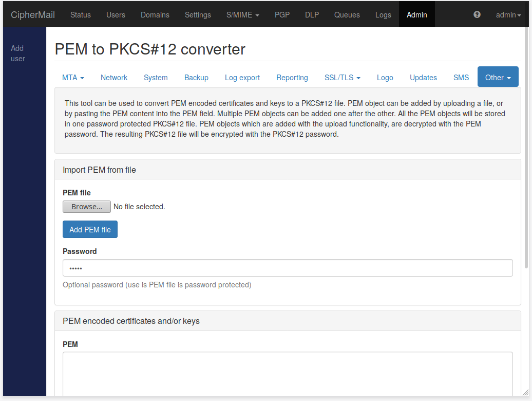The image size is (532, 401).
Task: Open the top Settings menu item
Action: 198,14
